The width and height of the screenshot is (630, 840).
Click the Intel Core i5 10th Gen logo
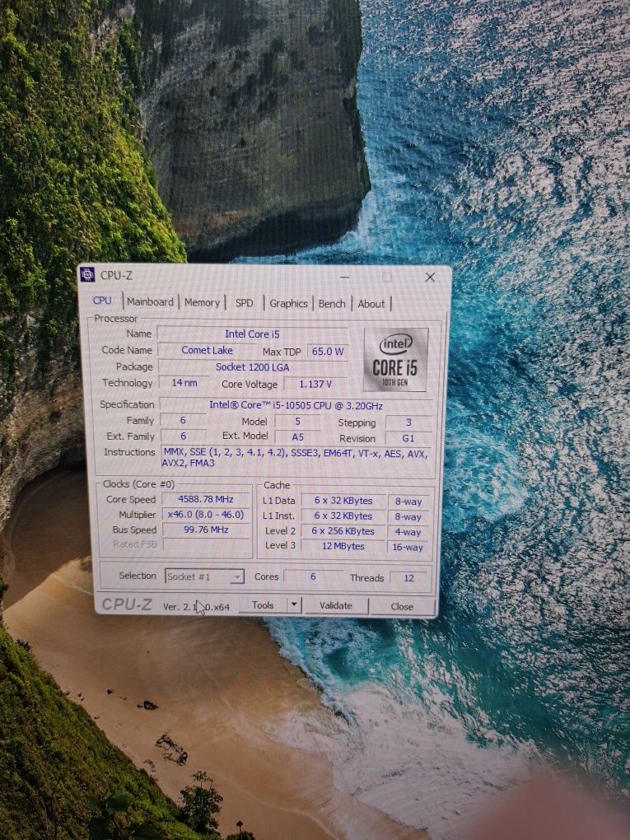pyautogui.click(x=395, y=359)
